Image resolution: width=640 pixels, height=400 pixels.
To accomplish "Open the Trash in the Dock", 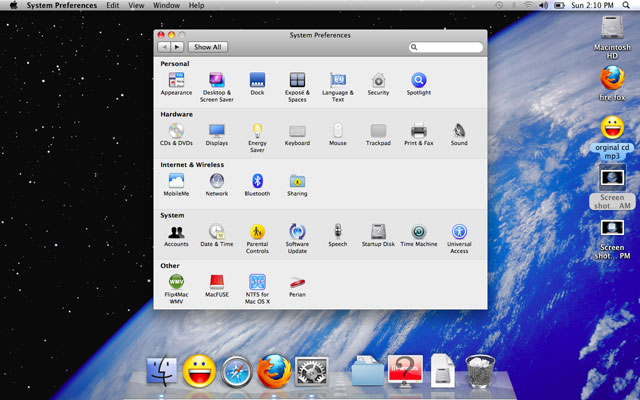I will (480, 371).
